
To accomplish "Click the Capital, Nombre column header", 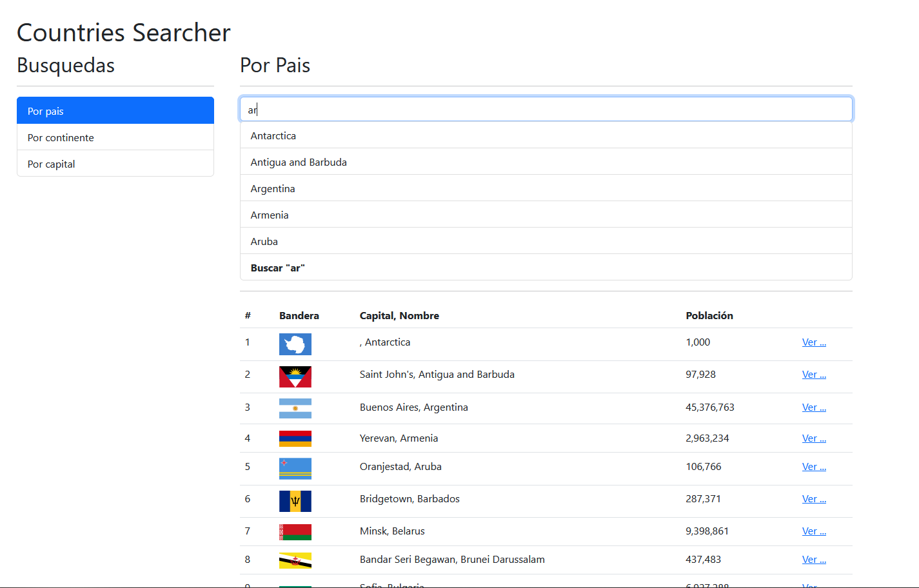I will 399,316.
